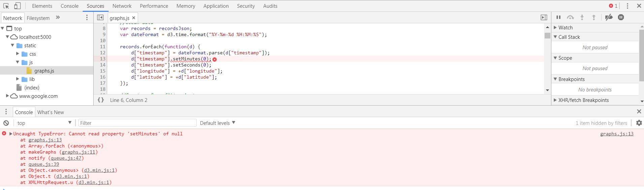Click the inline error marker on line 13
The height and width of the screenshot is (190, 644).
pyautogui.click(x=215, y=59)
